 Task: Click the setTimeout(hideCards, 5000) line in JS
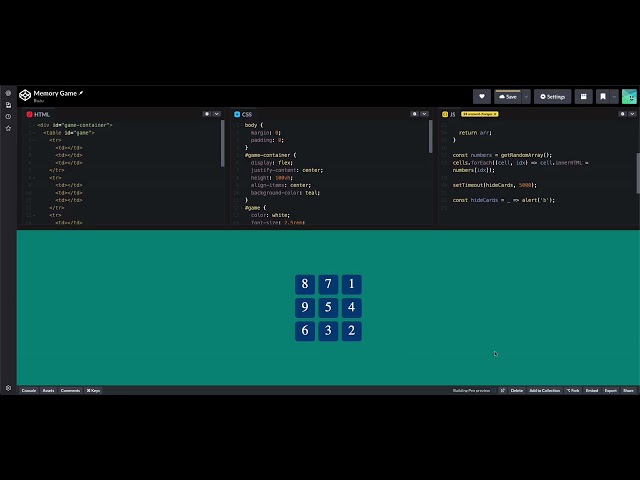pyautogui.click(x=495, y=185)
